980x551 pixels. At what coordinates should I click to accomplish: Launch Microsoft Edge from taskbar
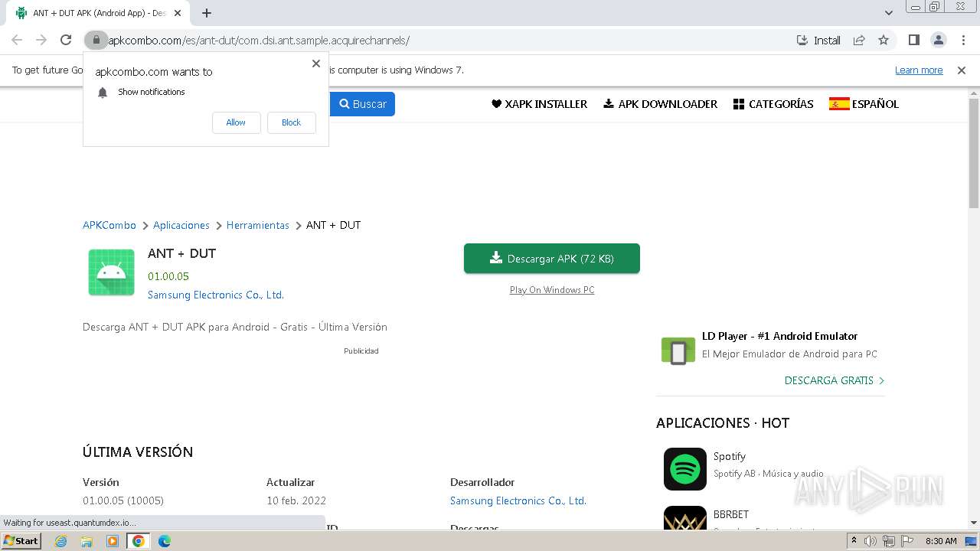tap(164, 541)
